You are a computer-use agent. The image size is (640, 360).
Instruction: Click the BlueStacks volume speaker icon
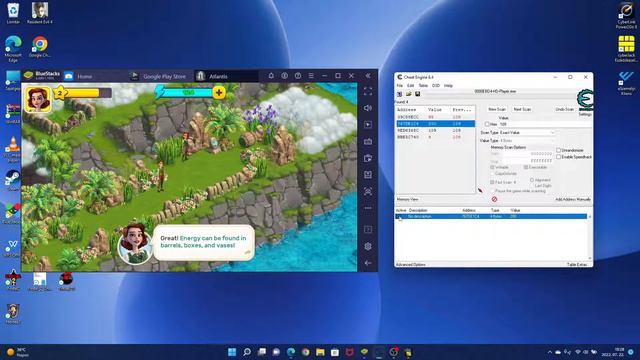click(368, 108)
